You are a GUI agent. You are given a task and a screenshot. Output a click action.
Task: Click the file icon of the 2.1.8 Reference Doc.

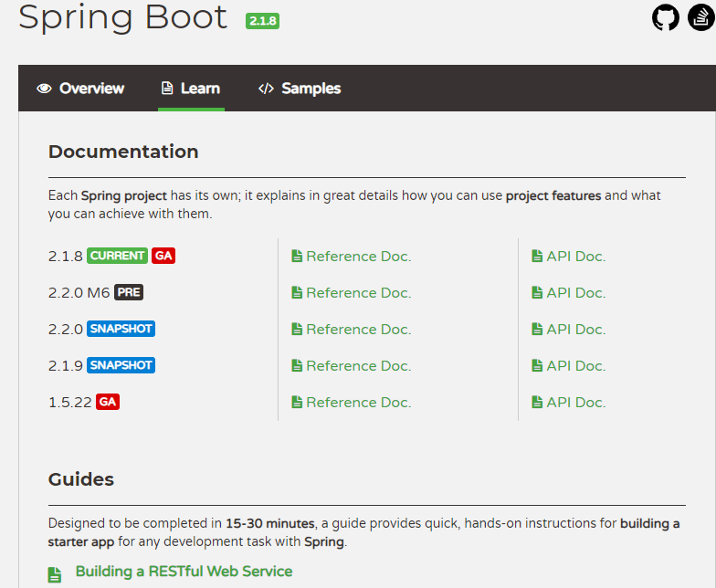tap(297, 256)
